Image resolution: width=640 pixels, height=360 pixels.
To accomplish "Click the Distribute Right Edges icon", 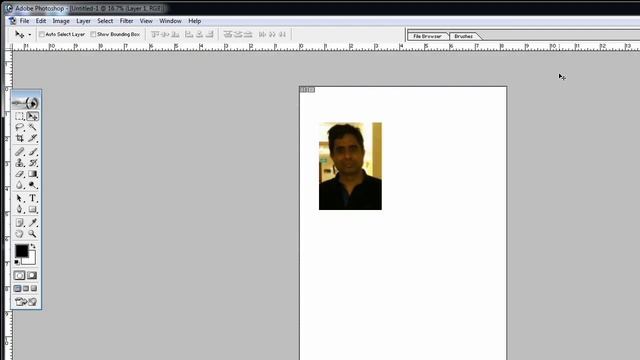I will [282, 35].
